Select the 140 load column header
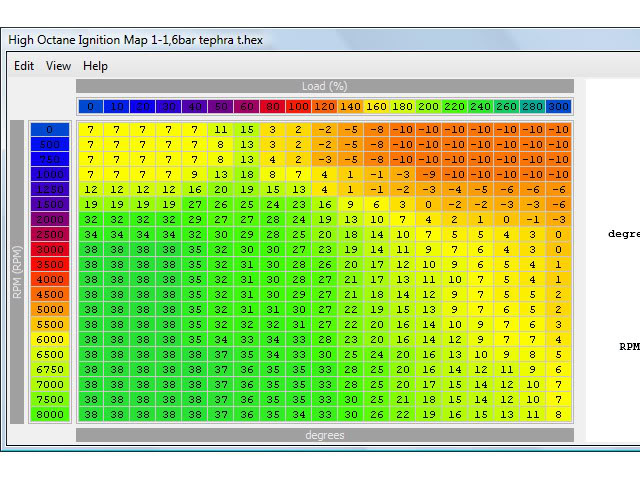The width and height of the screenshot is (640, 480). point(351,107)
